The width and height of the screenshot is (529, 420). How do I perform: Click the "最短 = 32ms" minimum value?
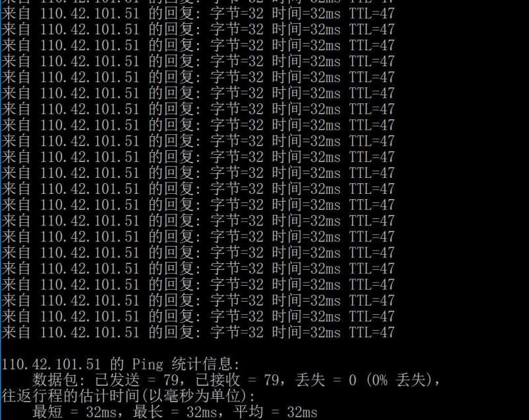pyautogui.click(x=75, y=412)
